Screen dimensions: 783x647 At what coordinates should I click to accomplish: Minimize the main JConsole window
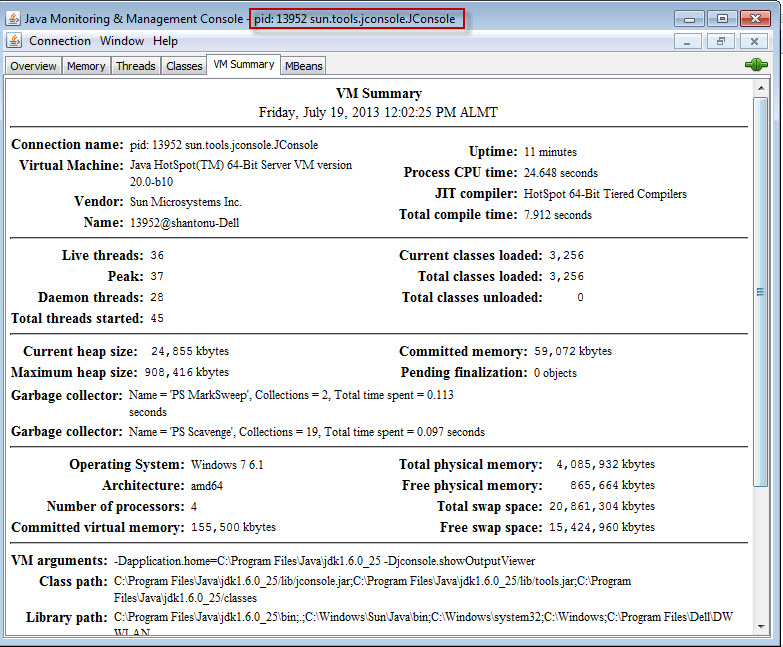click(689, 19)
